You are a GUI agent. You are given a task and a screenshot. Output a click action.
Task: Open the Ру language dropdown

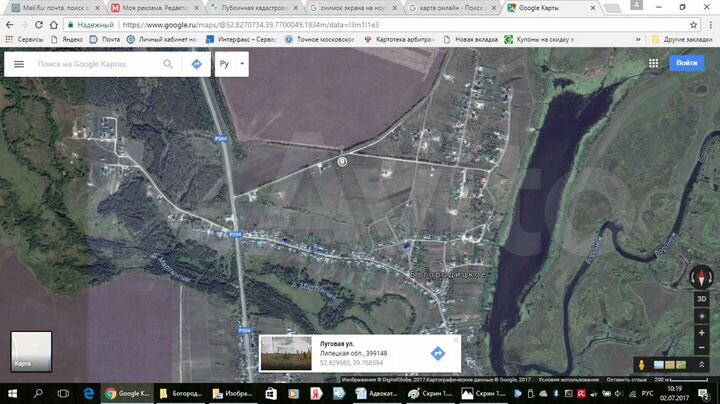click(232, 64)
